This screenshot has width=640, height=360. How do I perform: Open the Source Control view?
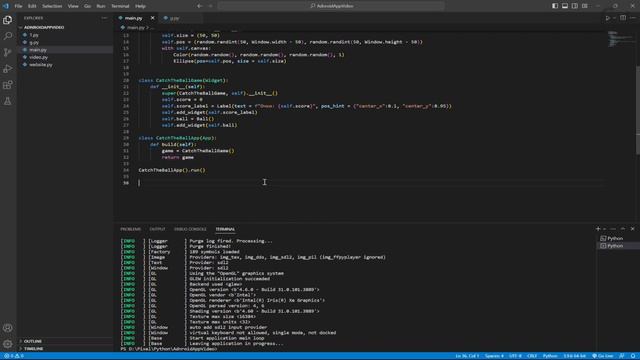[x=7, y=52]
